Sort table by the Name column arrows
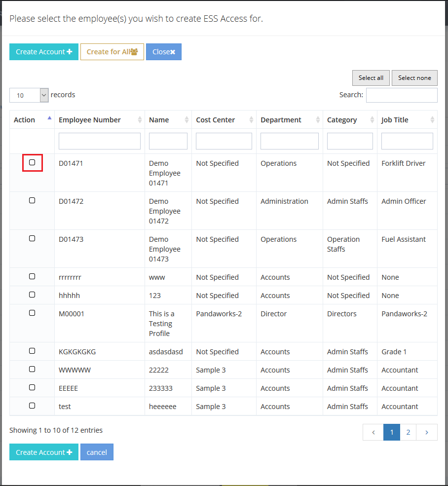This screenshot has height=486, width=448. 187,120
